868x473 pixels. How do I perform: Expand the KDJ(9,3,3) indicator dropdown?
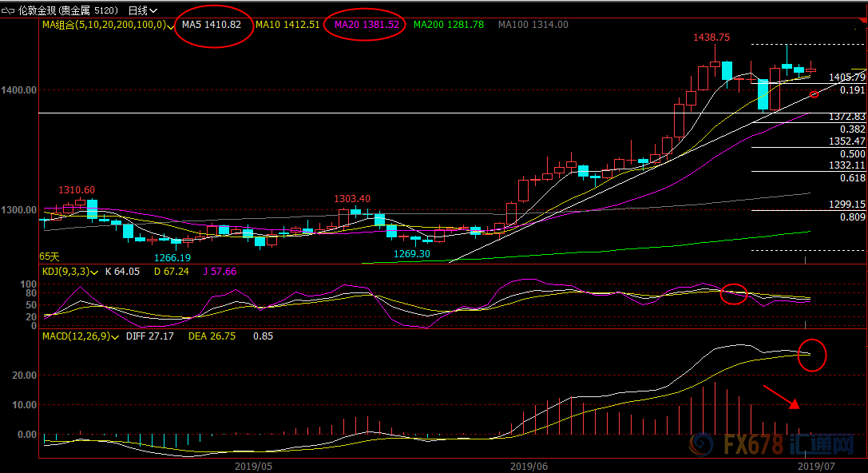coord(94,272)
